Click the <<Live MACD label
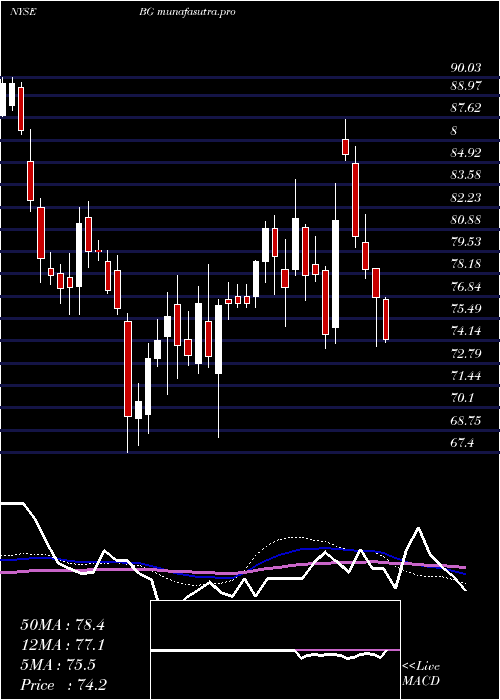Viewport: 500px width, 700px height. 421,674
